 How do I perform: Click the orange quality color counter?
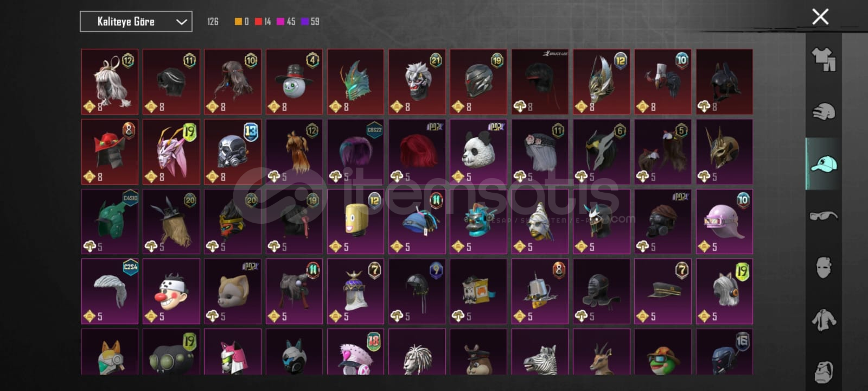click(x=242, y=22)
